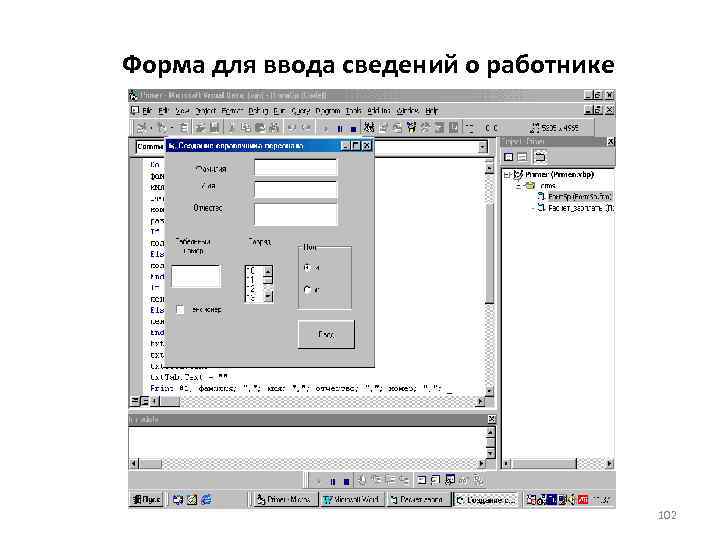Open the Menu Editor from the toolbar
The width and height of the screenshot is (720, 540).
184,128
